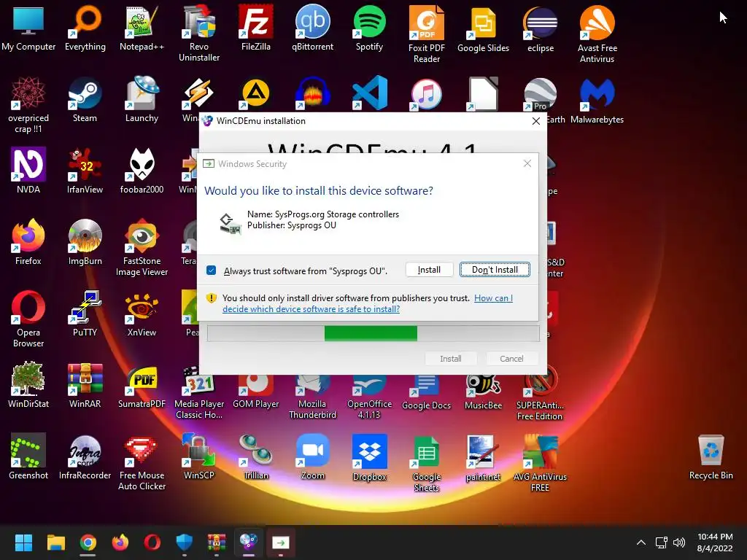Select the Steam desktop icon
Viewport: 747px width, 560px height.
(x=85, y=100)
